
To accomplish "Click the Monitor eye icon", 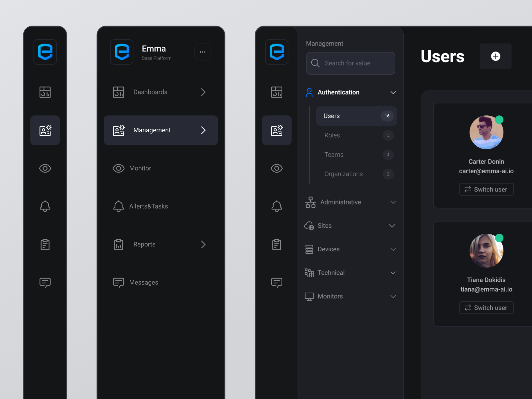I will [x=45, y=168].
